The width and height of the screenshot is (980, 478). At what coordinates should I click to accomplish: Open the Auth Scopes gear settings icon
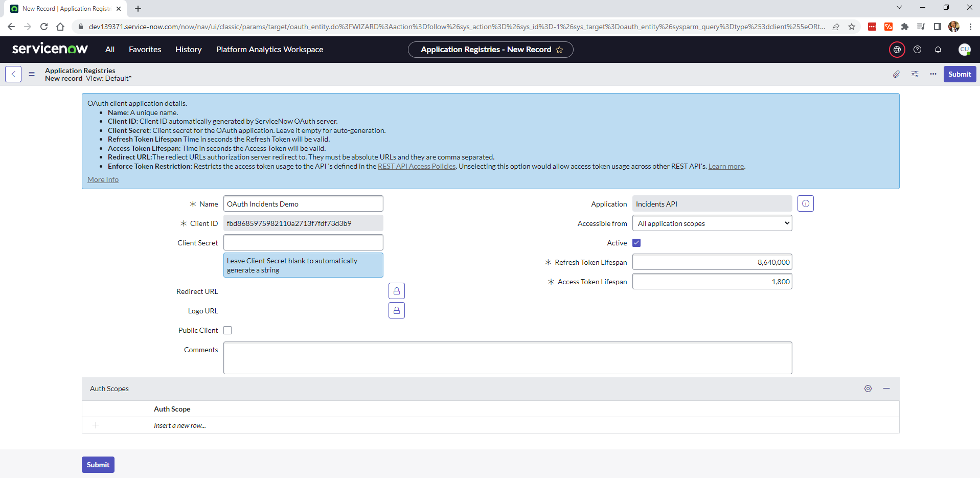pos(868,389)
